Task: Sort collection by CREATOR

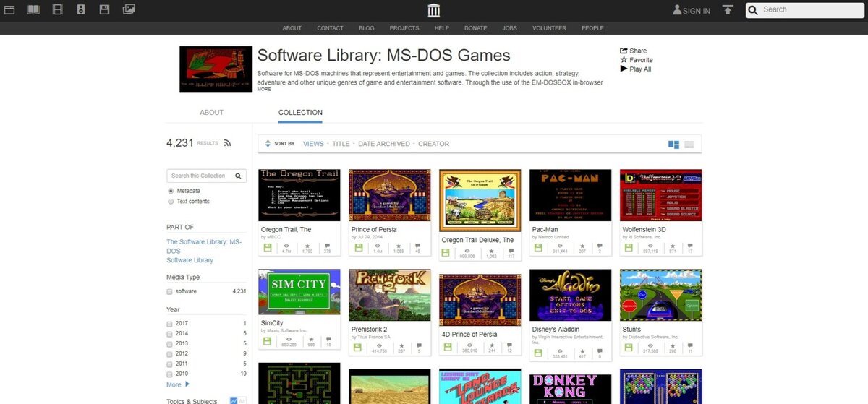Action: (433, 144)
